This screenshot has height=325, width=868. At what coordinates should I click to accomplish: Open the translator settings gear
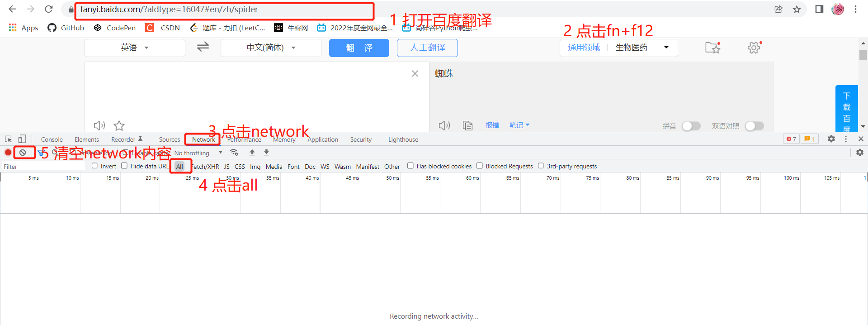(754, 47)
